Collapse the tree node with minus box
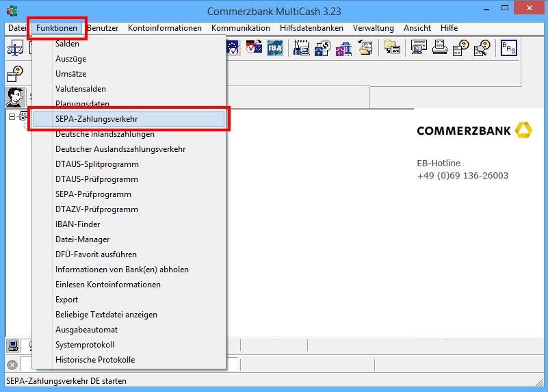The width and height of the screenshot is (548, 392). [x=12, y=116]
